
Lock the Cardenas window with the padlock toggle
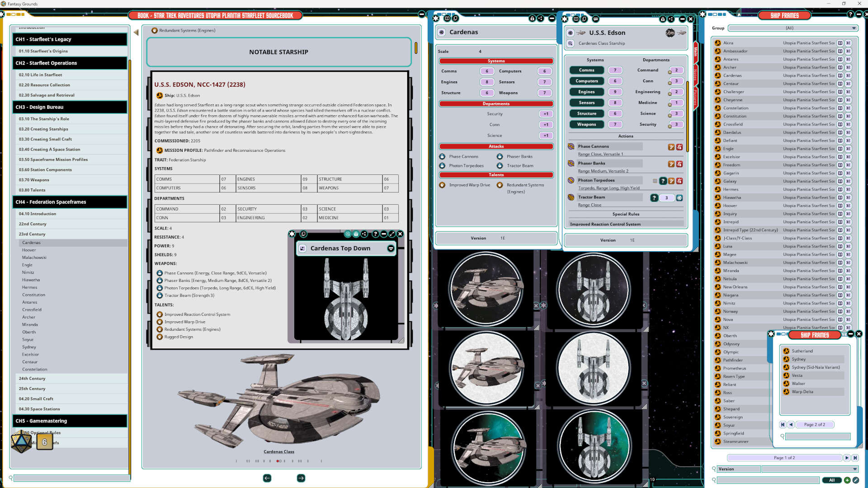pyautogui.click(x=532, y=19)
